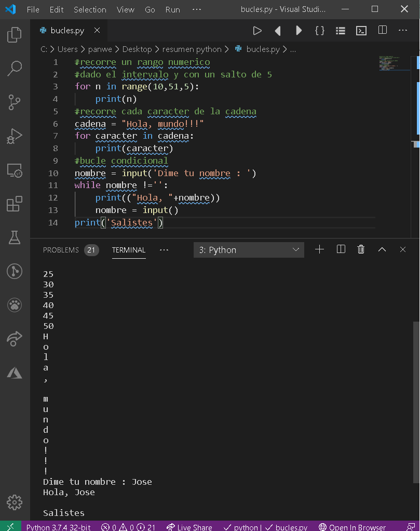Viewport: 420px width, 531px height.
Task: Maximize the panel with up chevron
Action: coord(382,249)
